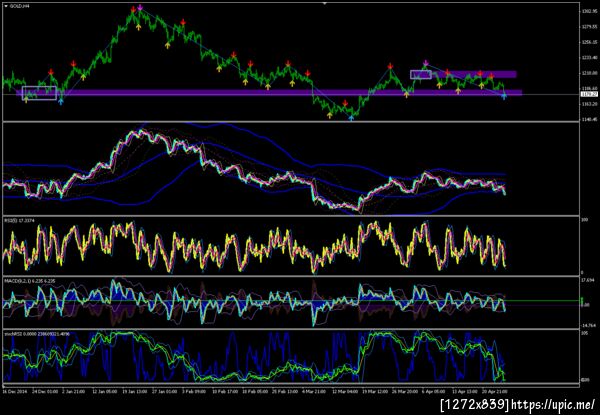Viewport: 600px width, 415px height.
Task: Select the magenta arrow at the chart peak
Action: tap(140, 7)
